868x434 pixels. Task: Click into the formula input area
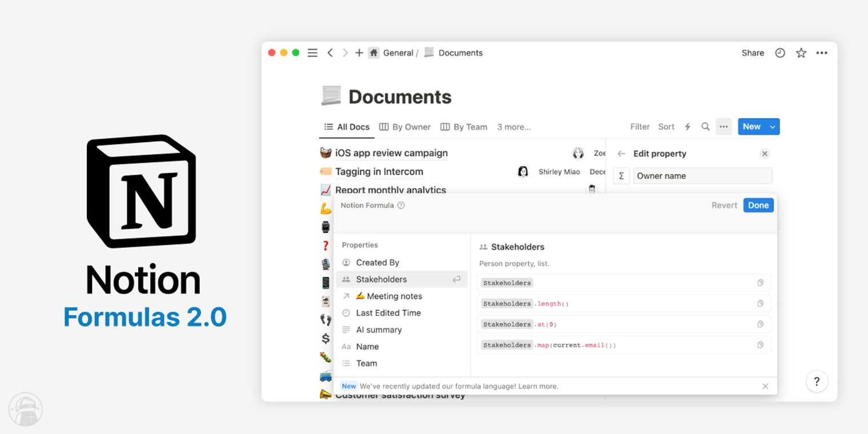click(x=555, y=223)
